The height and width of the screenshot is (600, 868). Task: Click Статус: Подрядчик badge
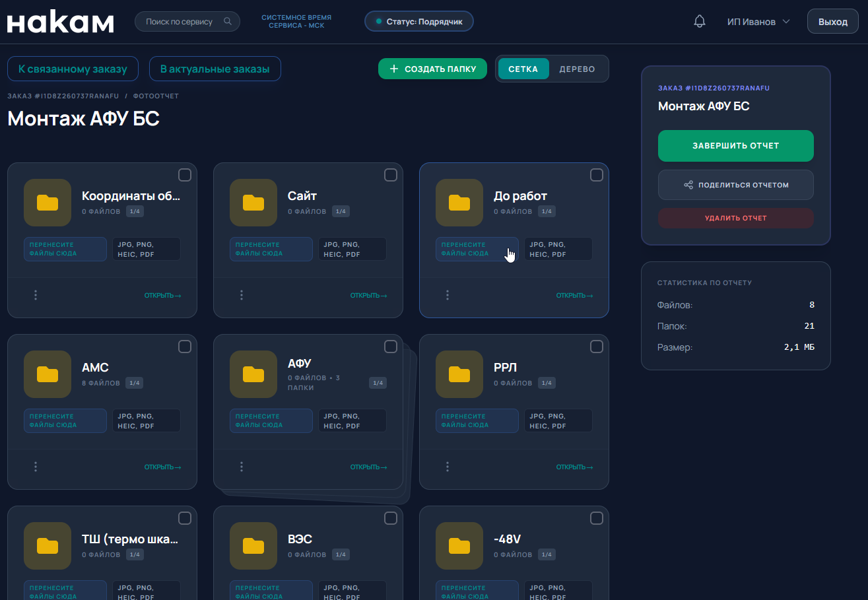(419, 21)
